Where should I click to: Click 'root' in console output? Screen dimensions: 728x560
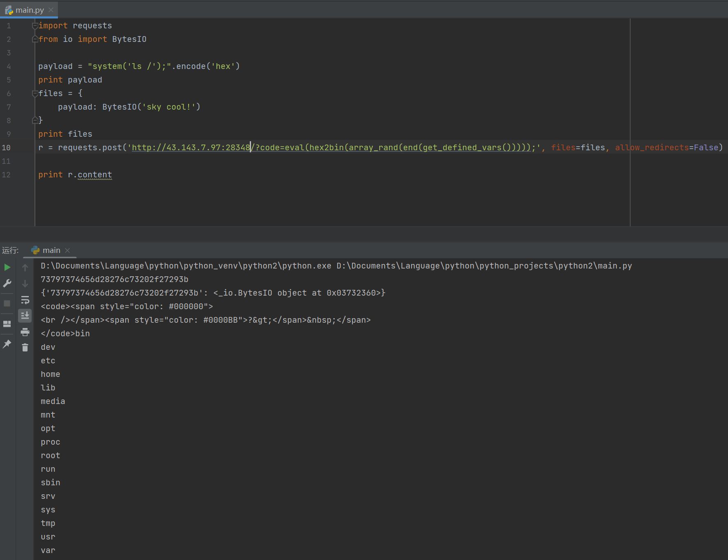pyautogui.click(x=51, y=455)
